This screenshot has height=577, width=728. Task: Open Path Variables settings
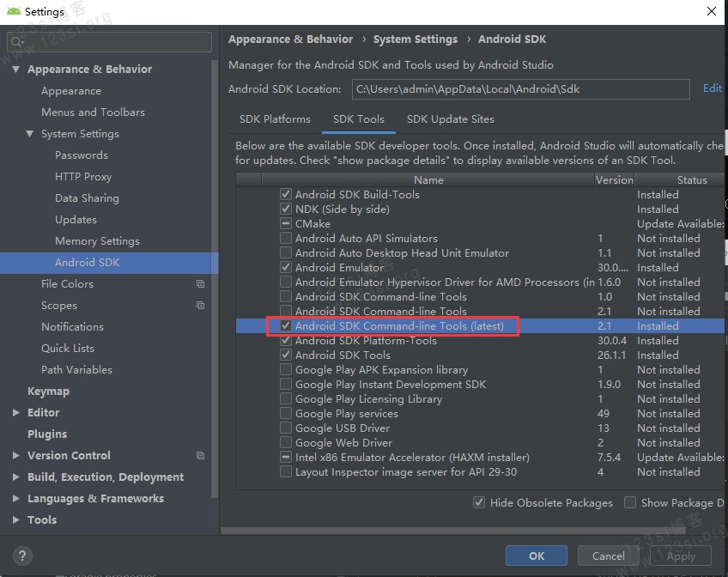pyautogui.click(x=76, y=369)
